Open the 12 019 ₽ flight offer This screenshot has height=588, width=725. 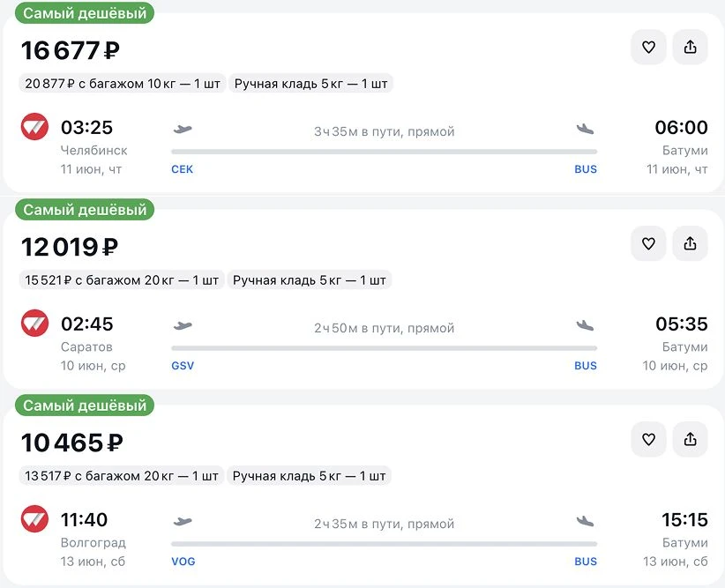coord(71,247)
